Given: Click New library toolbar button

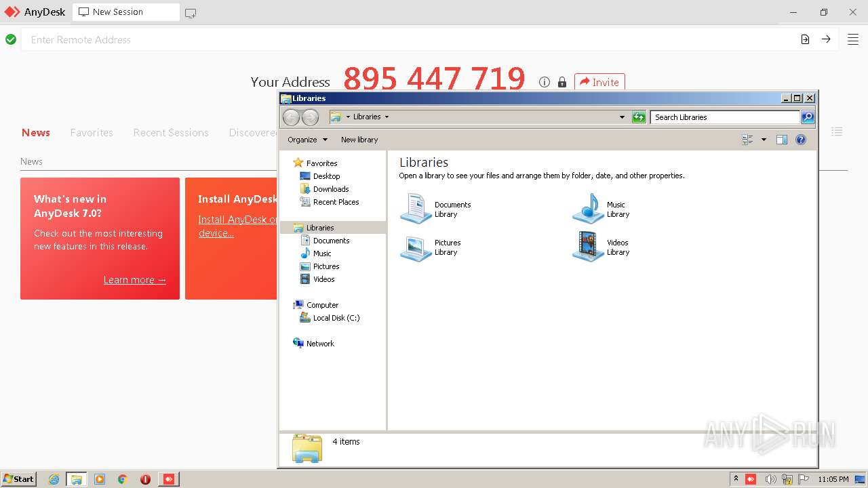Looking at the screenshot, I should 359,140.
